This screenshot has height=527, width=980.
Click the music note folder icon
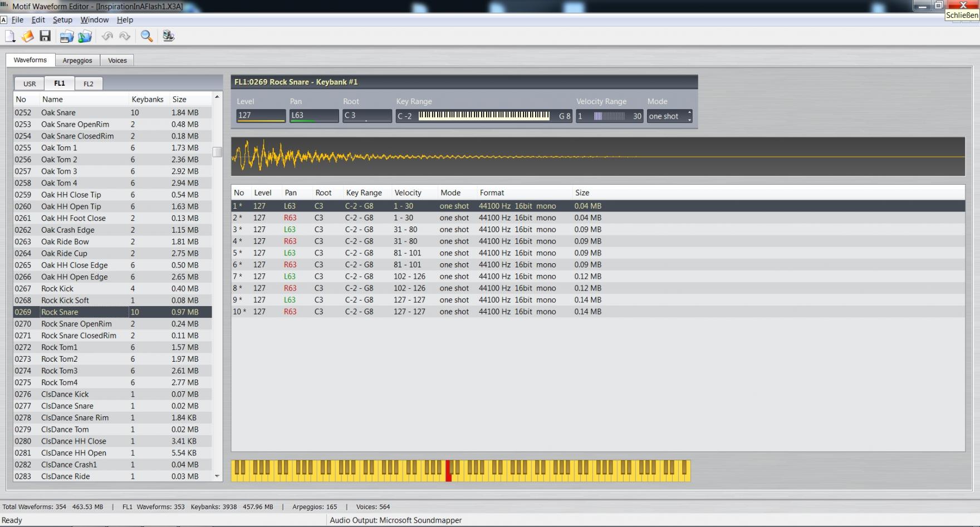click(85, 36)
